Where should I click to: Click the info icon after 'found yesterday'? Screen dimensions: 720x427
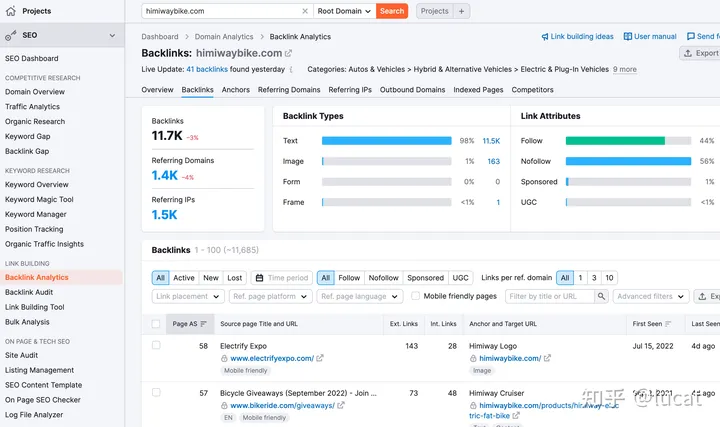(291, 70)
